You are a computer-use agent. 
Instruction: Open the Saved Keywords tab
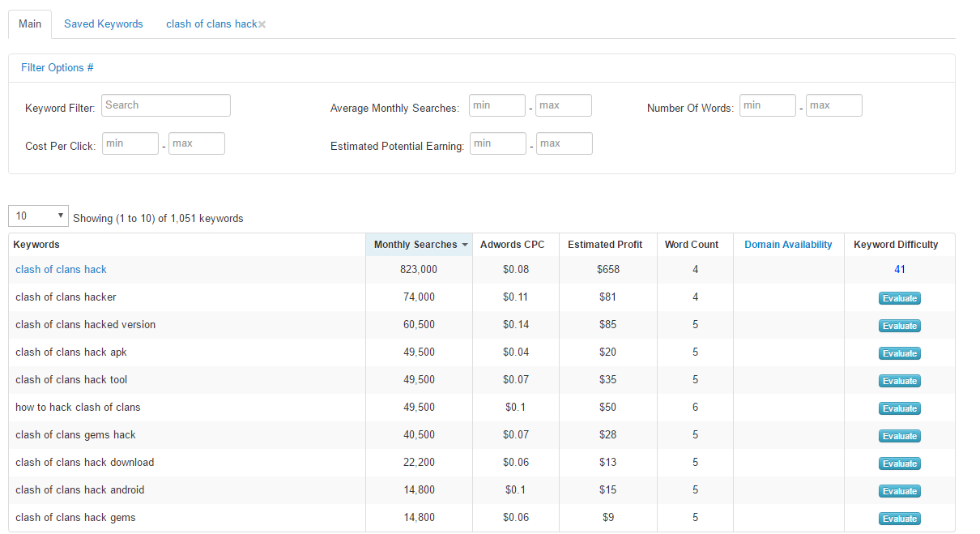[104, 23]
